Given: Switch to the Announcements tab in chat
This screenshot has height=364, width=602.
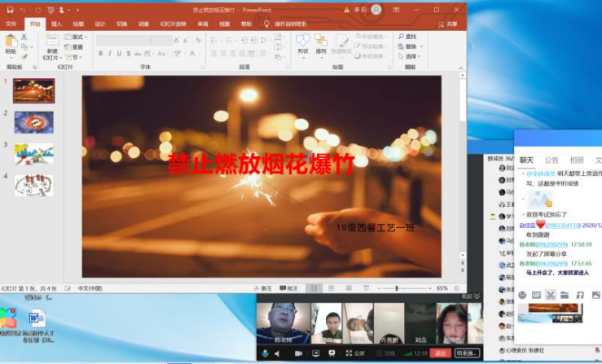Looking at the screenshot, I should point(551,160).
